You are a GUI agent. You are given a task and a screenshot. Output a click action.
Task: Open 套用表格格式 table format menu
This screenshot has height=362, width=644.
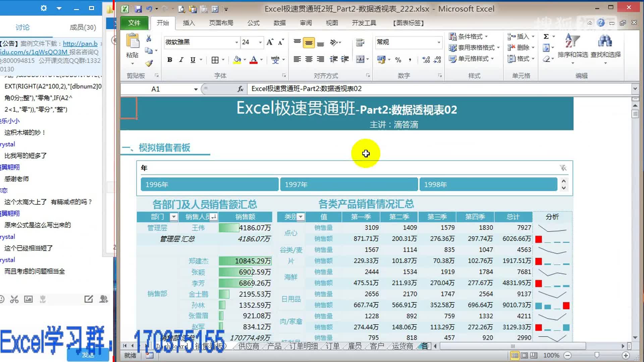pyautogui.click(x=474, y=48)
